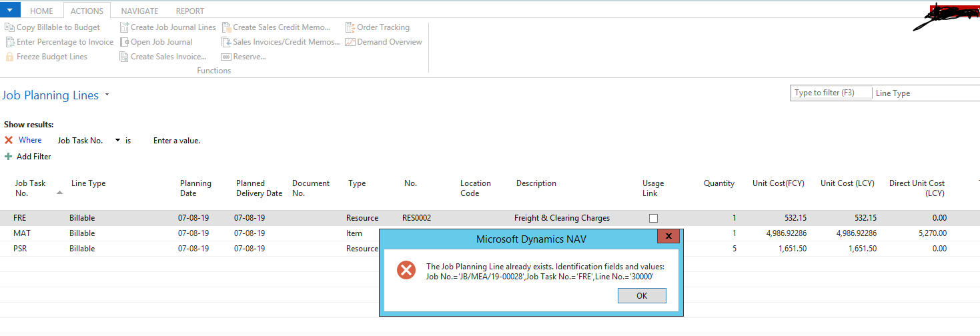Click the Description column header

pyautogui.click(x=536, y=183)
